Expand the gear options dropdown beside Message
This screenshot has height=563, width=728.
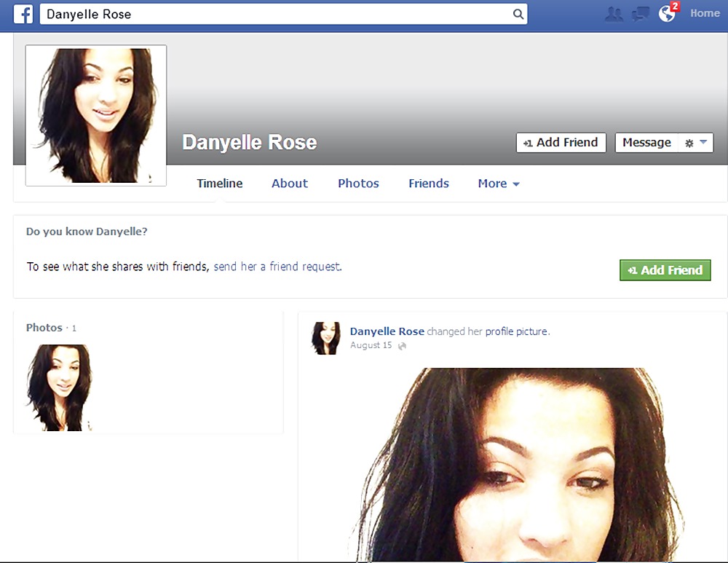click(695, 143)
